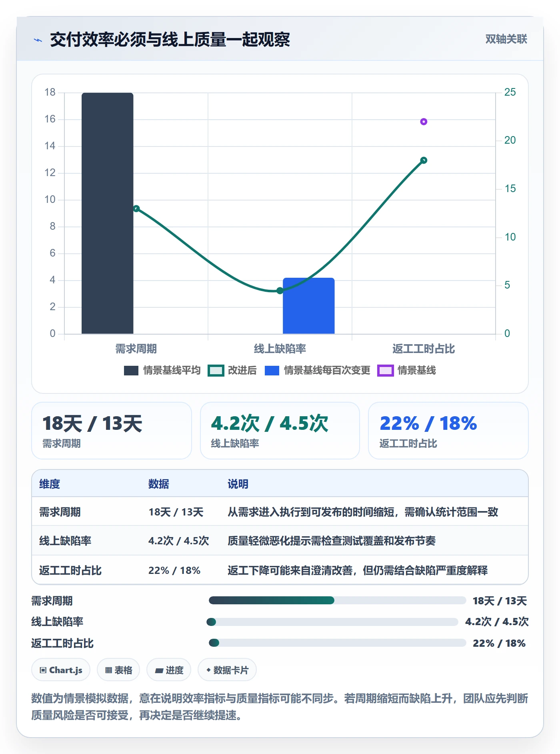Click the Chart.js tag chip

[x=61, y=670]
